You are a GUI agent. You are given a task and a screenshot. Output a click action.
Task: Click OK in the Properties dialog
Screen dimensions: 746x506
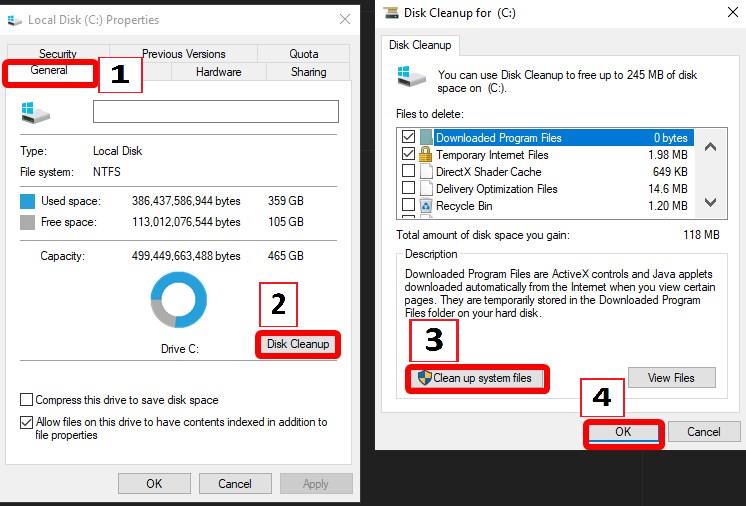pos(154,484)
